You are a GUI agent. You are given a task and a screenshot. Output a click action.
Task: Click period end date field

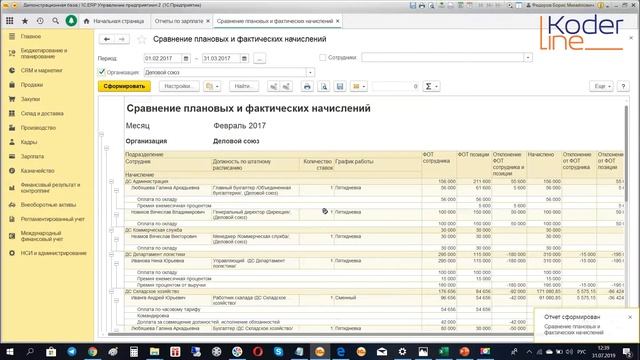[221, 58]
